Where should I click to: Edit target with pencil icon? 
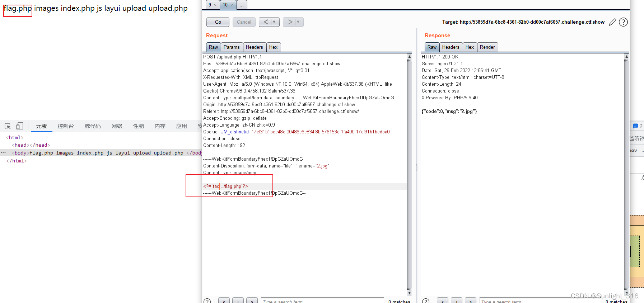click(612, 22)
